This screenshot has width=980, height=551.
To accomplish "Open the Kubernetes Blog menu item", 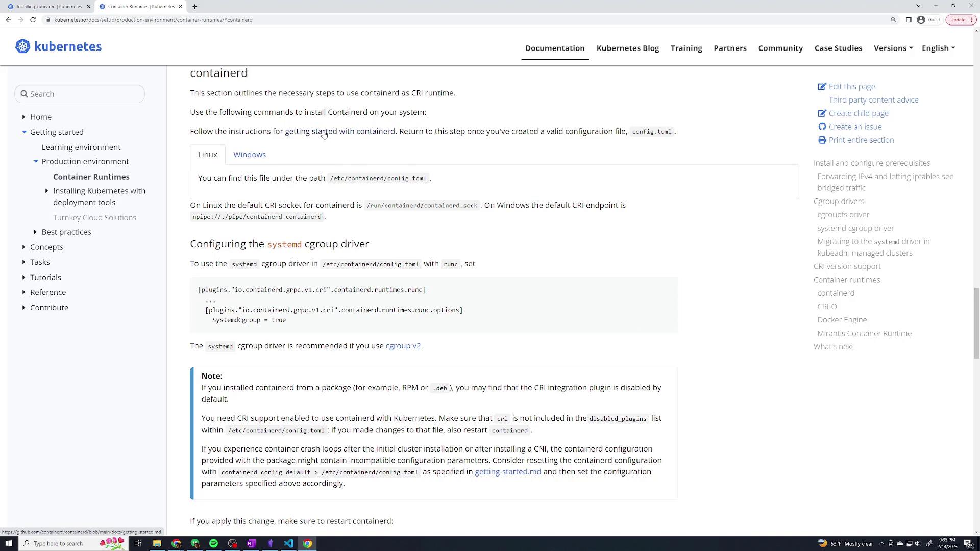I will 627,48.
